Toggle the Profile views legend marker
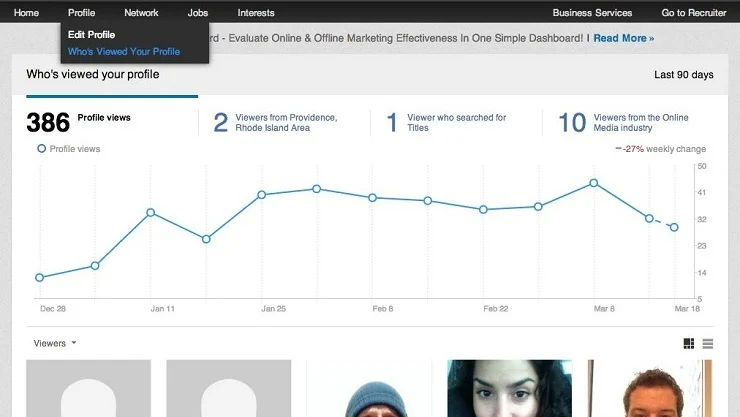This screenshot has width=740, height=417. click(42, 149)
